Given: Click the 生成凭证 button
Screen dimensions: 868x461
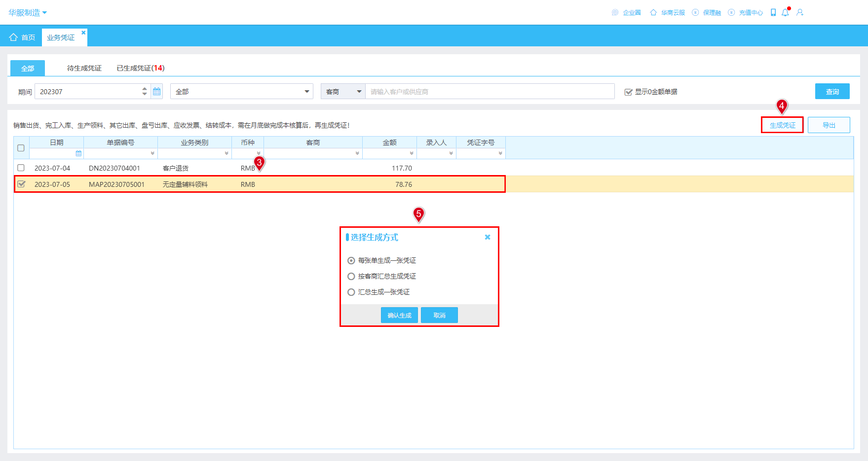Looking at the screenshot, I should [x=783, y=125].
